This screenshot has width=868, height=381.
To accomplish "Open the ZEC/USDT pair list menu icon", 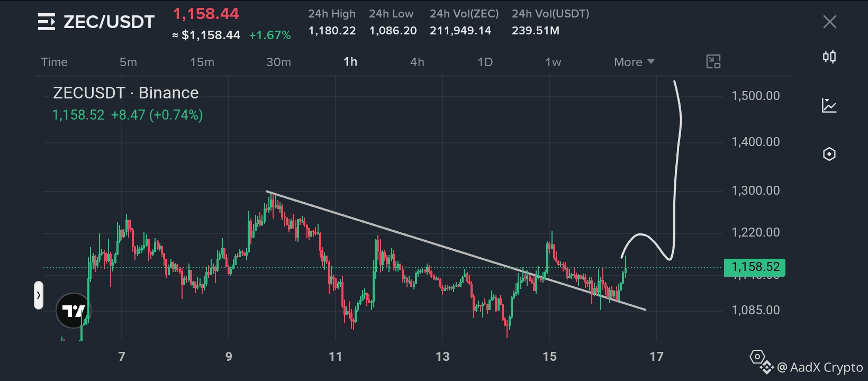I will [47, 22].
